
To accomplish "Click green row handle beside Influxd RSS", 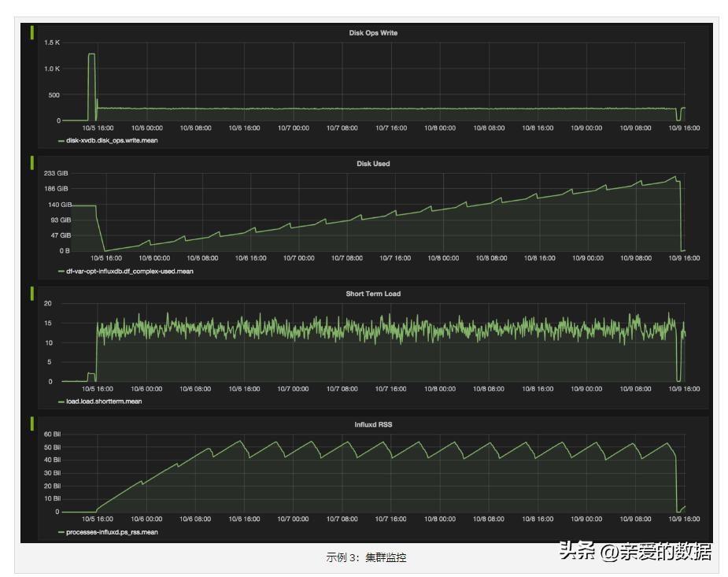I will (x=32, y=424).
